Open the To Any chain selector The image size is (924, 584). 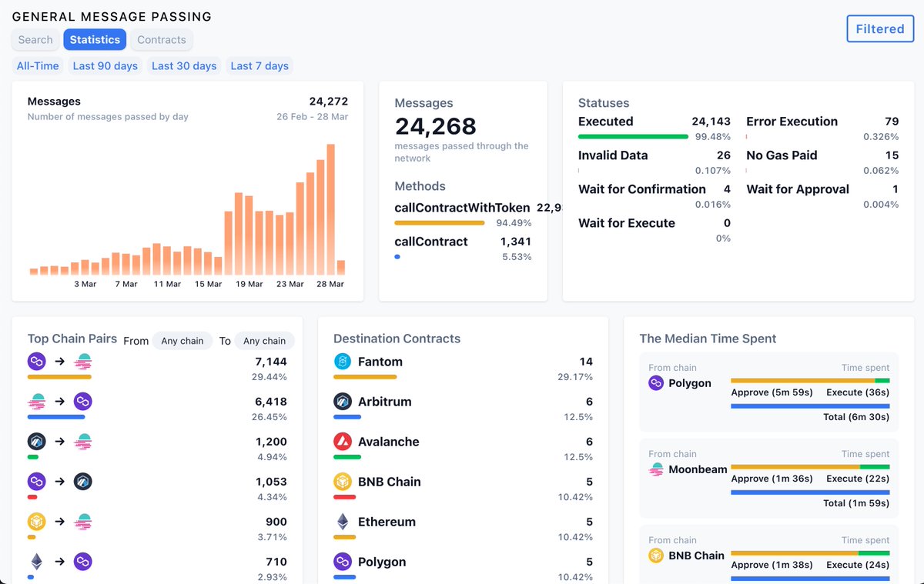(x=264, y=341)
